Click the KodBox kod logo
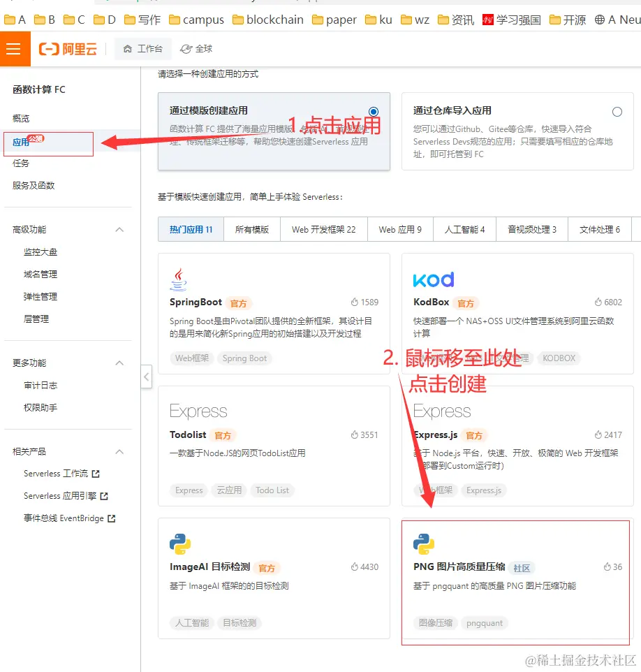This screenshot has height=672, width=641. pos(433,279)
